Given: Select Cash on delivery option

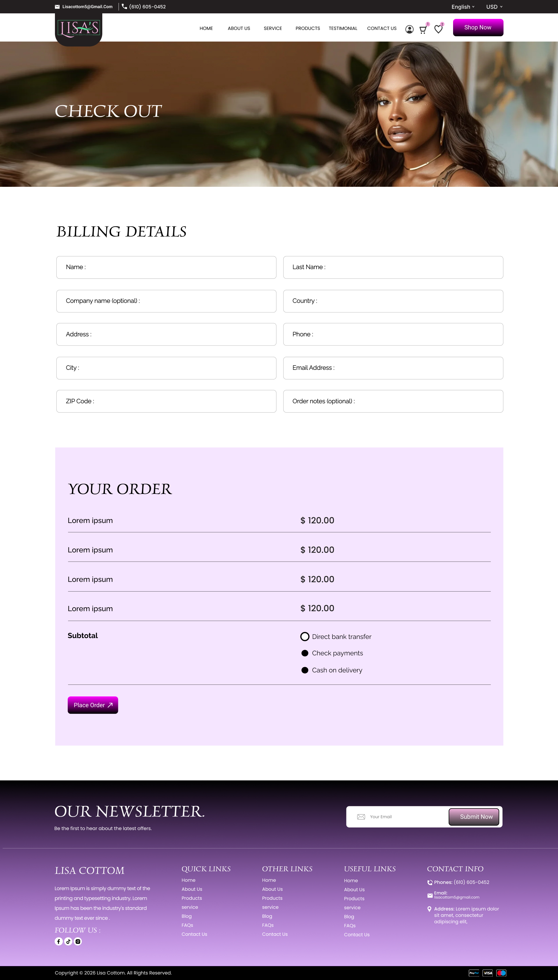Looking at the screenshot, I should [305, 670].
